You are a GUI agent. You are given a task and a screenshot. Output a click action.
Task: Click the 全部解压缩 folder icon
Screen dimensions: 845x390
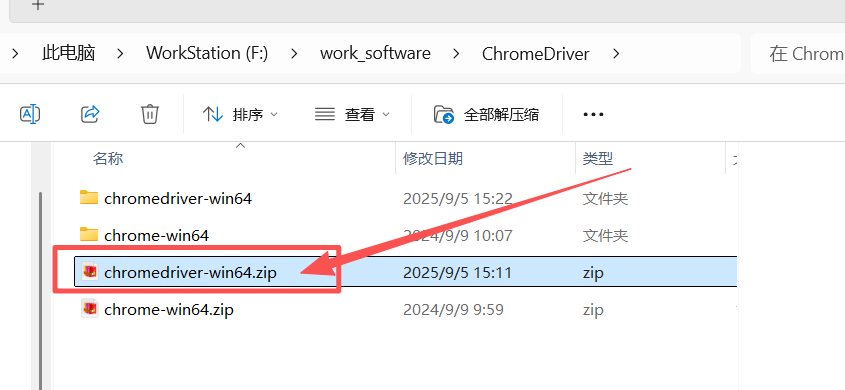444,114
